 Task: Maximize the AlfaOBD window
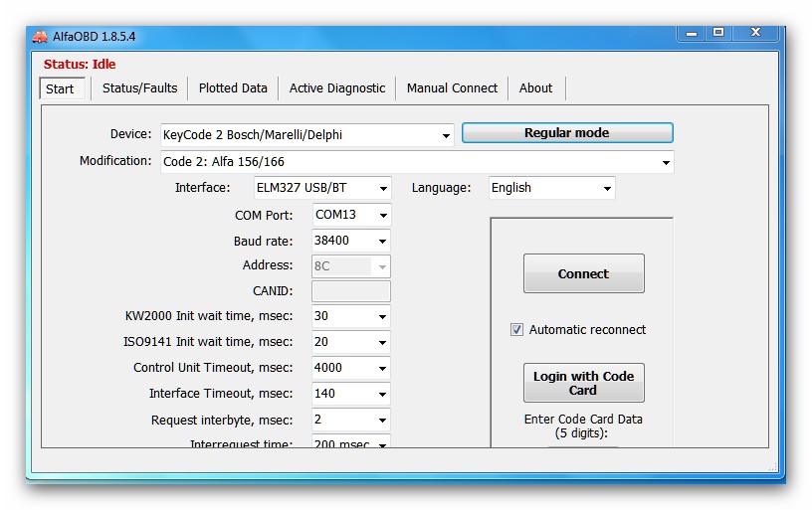(718, 33)
